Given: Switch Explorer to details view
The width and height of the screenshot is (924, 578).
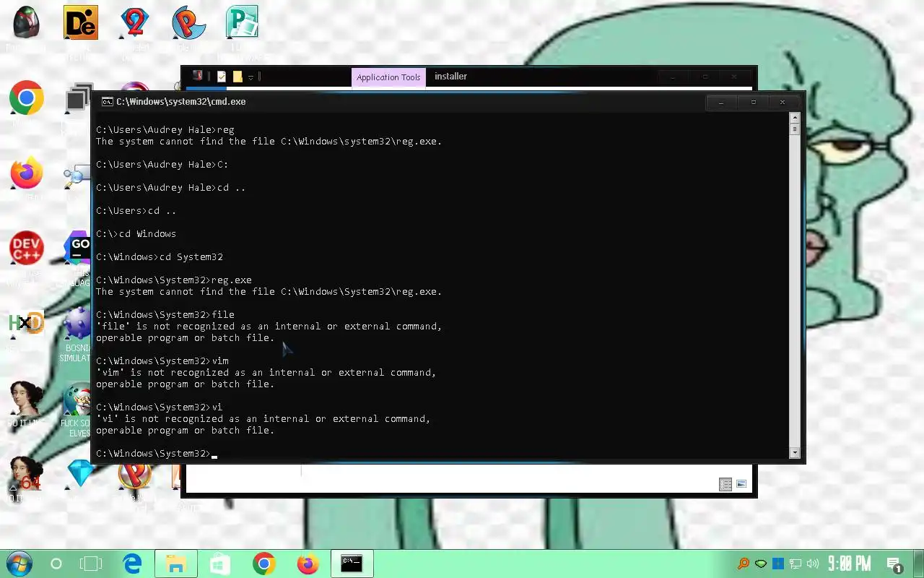Looking at the screenshot, I should coord(725,484).
